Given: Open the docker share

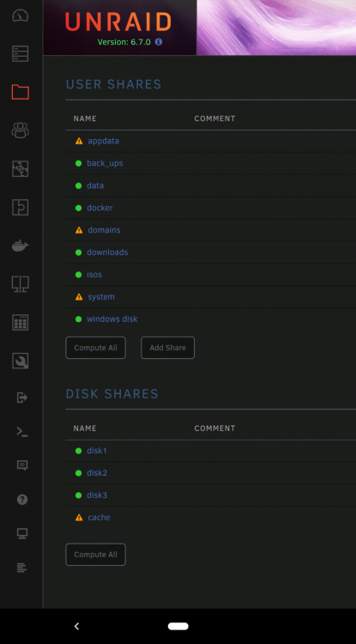Looking at the screenshot, I should click(100, 208).
